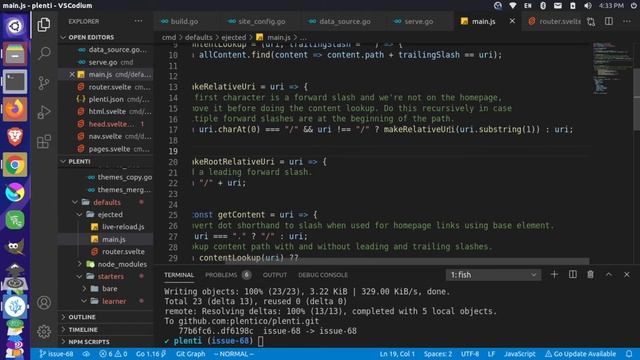
Task: Click Go 1.16 version in the status bar
Action: tap(151, 354)
